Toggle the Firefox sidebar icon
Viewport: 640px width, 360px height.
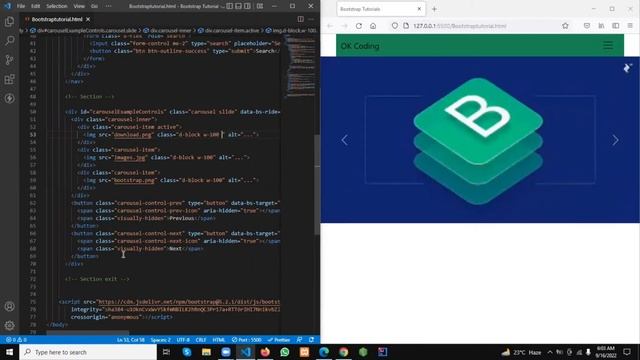point(616,26)
